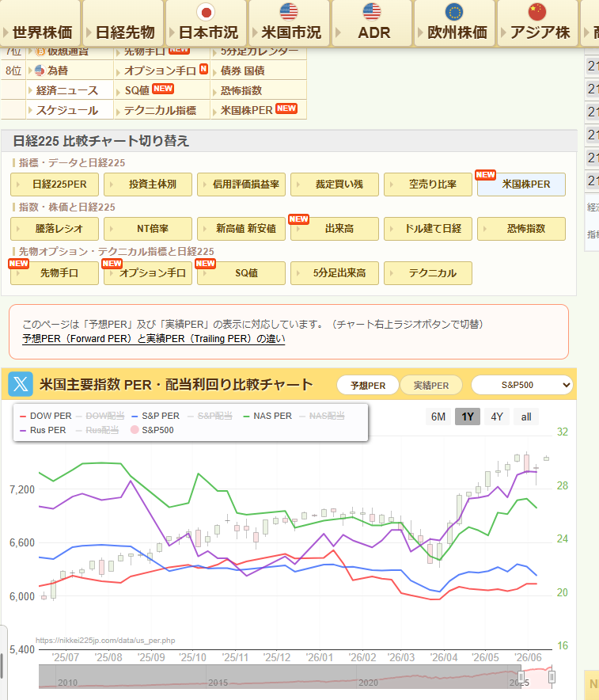The image size is (599, 700).
Task: Toggle Rus配当 legend series
Action: coord(97,430)
